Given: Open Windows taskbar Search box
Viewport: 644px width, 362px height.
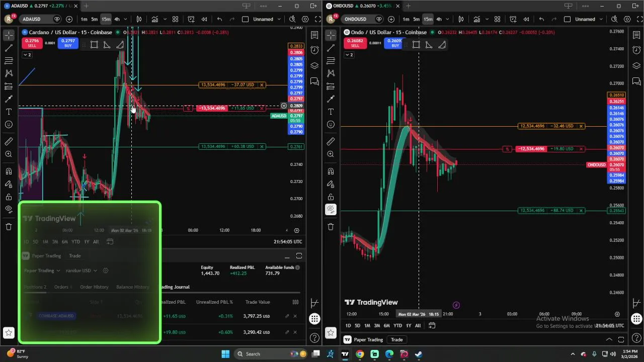Looking at the screenshot, I should 271,354.
